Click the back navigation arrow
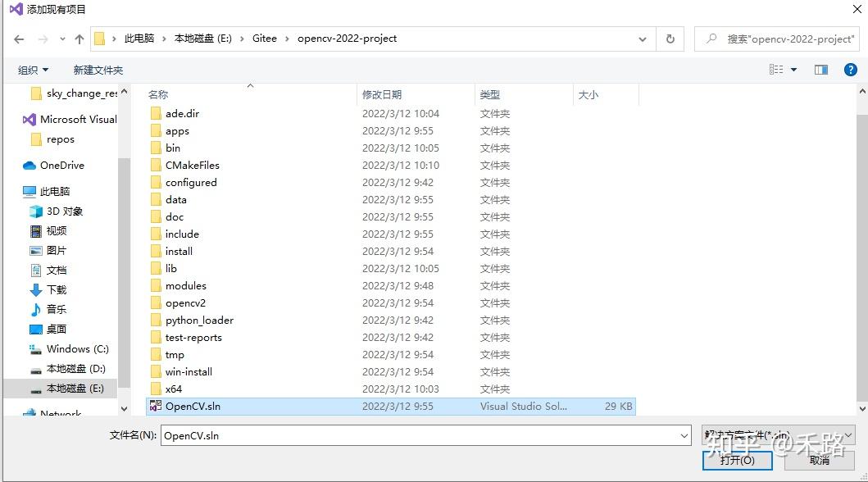Image resolution: width=868 pixels, height=482 pixels. (18, 38)
